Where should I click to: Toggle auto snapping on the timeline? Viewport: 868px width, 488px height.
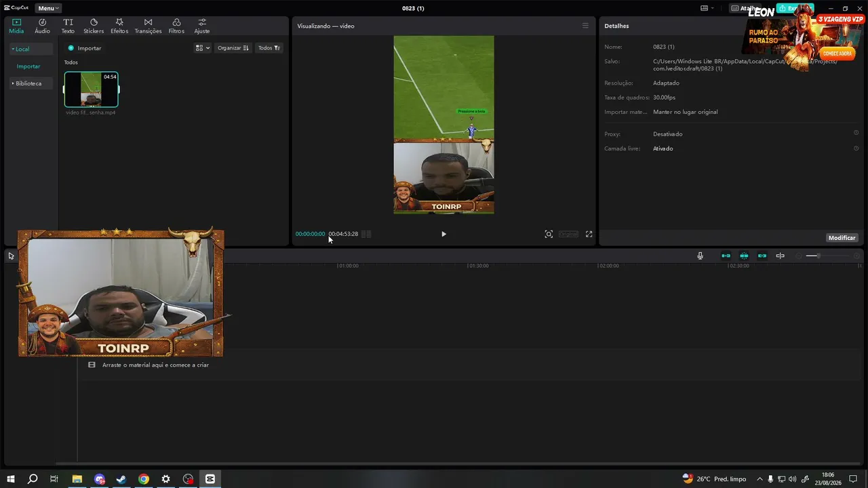pyautogui.click(x=744, y=256)
